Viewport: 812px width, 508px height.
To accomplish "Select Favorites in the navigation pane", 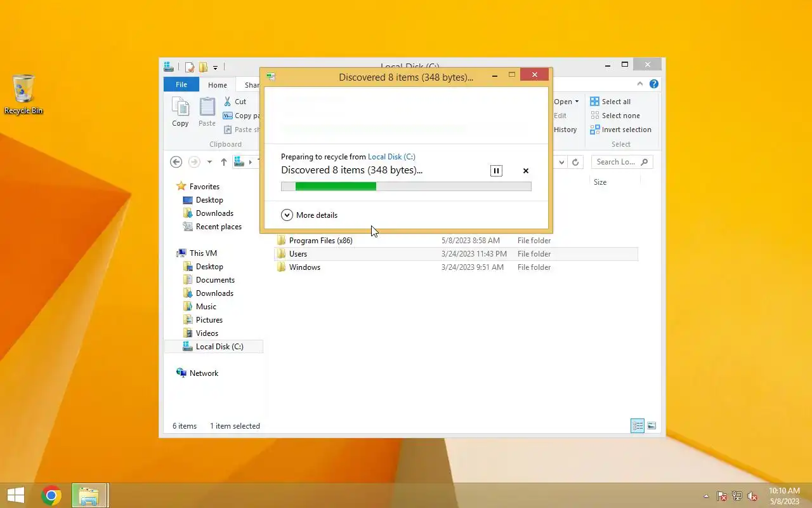I will point(204,187).
